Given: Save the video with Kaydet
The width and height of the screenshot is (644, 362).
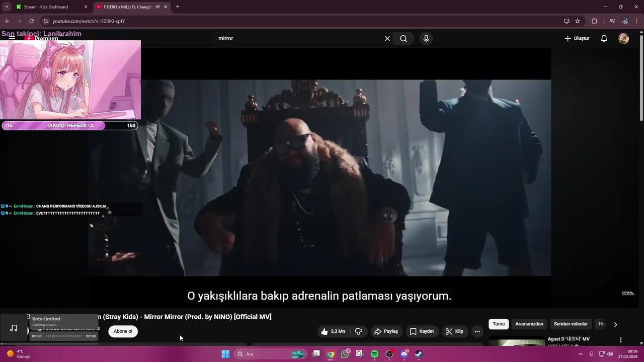Looking at the screenshot, I should [422, 331].
